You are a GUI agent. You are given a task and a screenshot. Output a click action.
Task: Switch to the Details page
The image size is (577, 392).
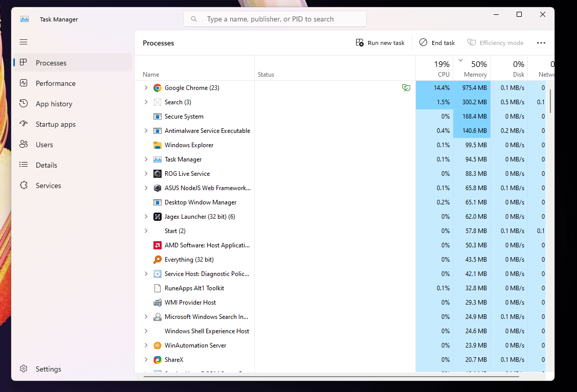73,165
